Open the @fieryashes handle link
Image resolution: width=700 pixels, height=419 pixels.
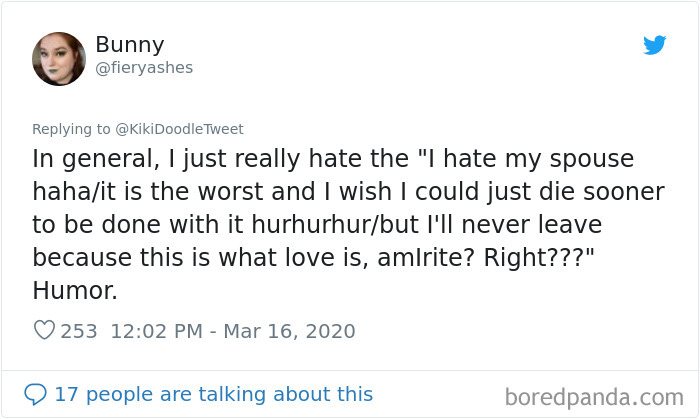(x=144, y=67)
